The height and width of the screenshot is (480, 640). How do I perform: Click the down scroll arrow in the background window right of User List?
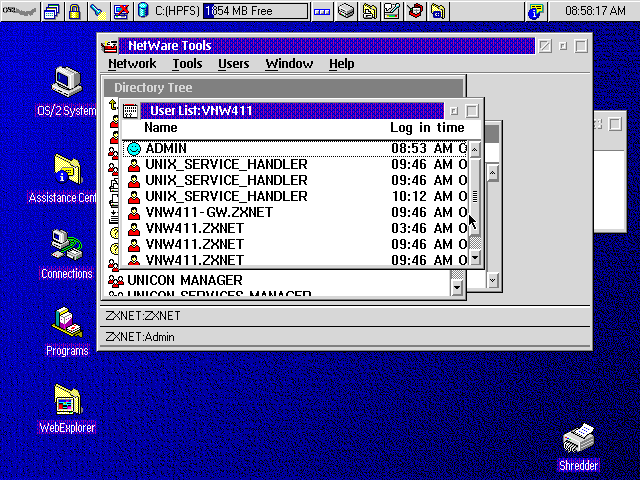(493, 280)
